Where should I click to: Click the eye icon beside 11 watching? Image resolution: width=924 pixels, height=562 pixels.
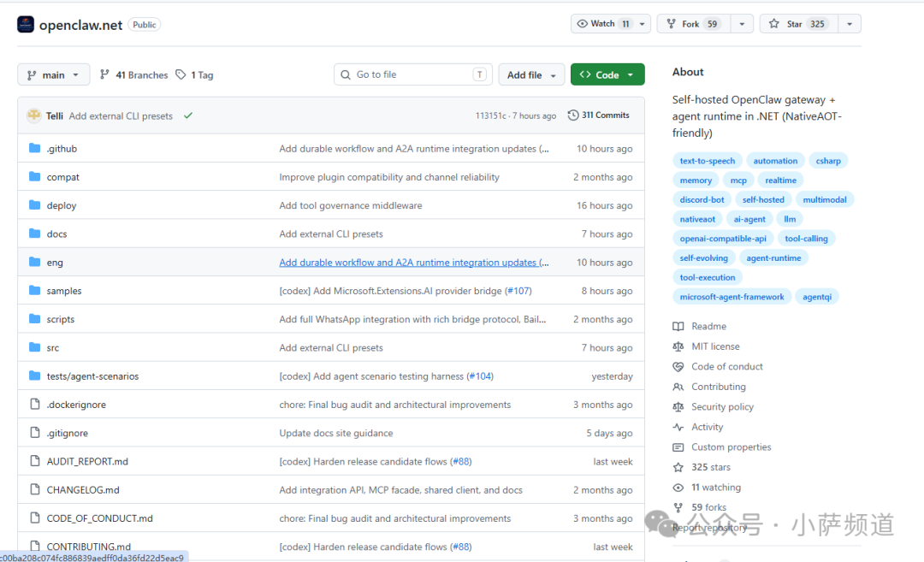point(678,488)
